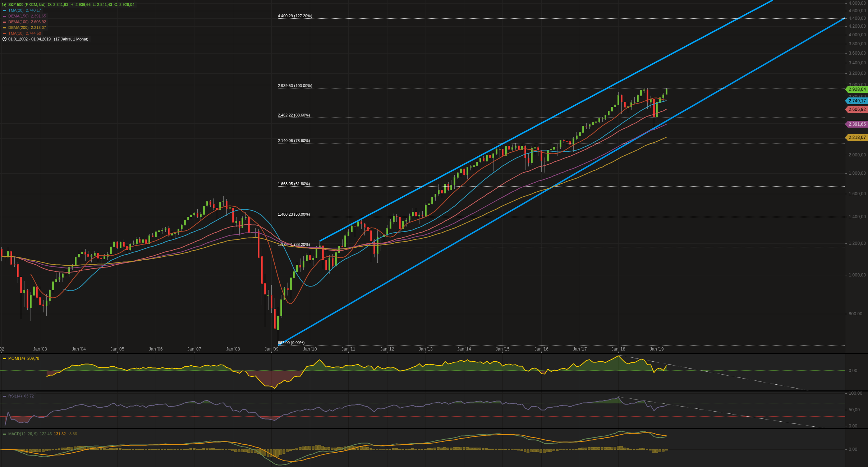Click the MOM(14) indicator label

click(17, 358)
